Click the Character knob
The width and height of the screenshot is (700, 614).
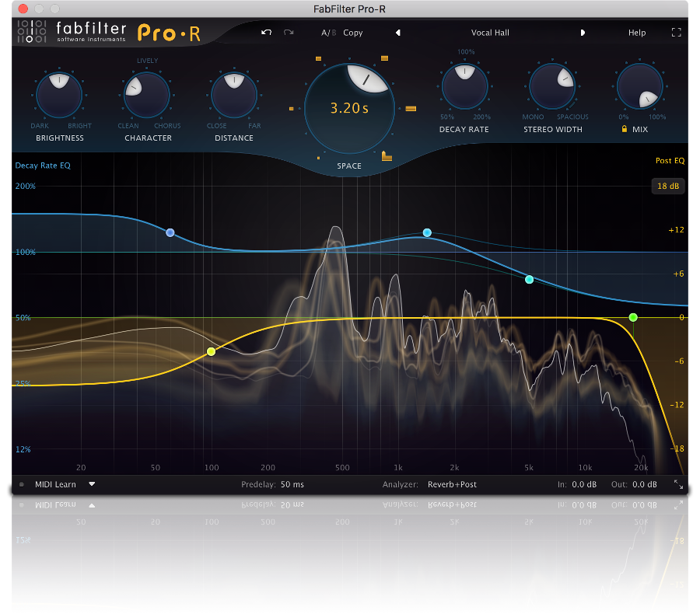point(147,95)
